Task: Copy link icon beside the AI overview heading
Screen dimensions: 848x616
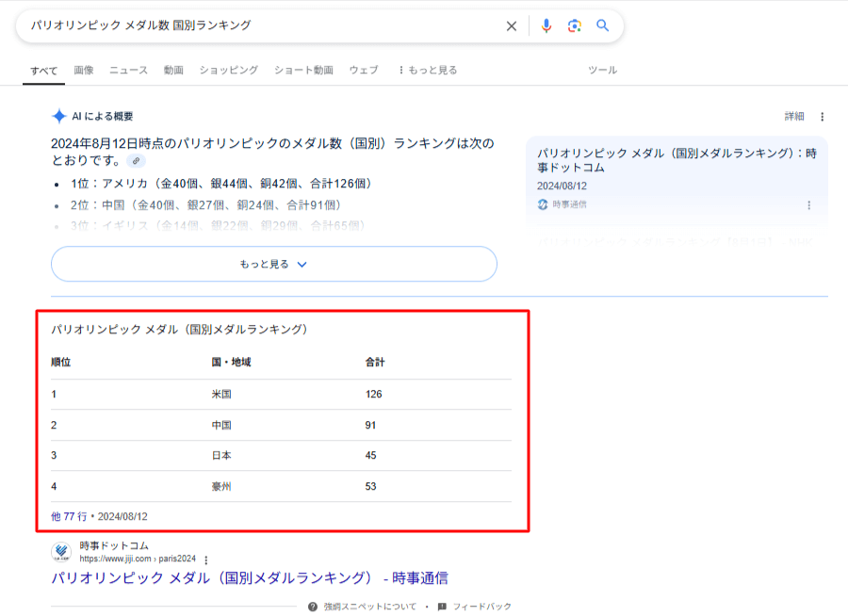Action: [x=137, y=161]
